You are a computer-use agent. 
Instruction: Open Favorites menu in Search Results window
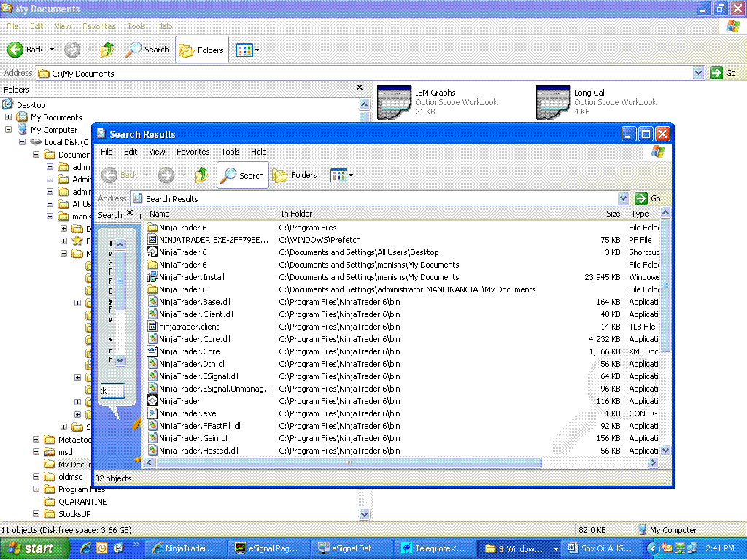[193, 152]
